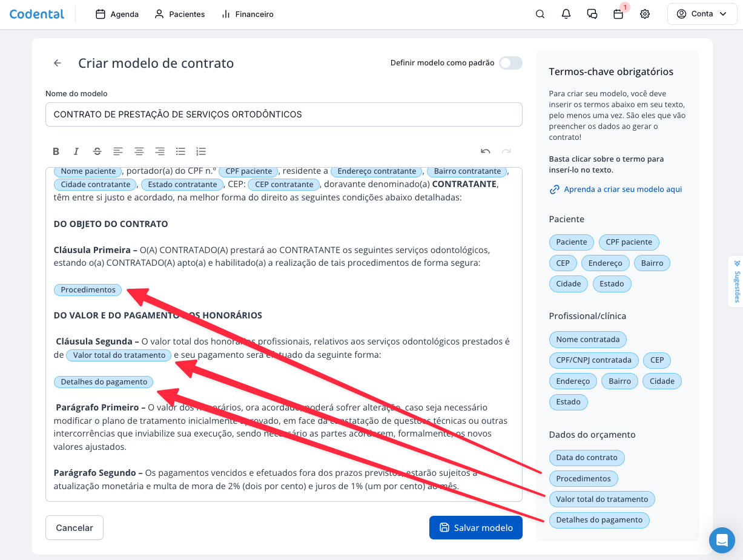Open 'Aprenda a criar seu modelo aqui' link
743x560 pixels.
pos(622,189)
